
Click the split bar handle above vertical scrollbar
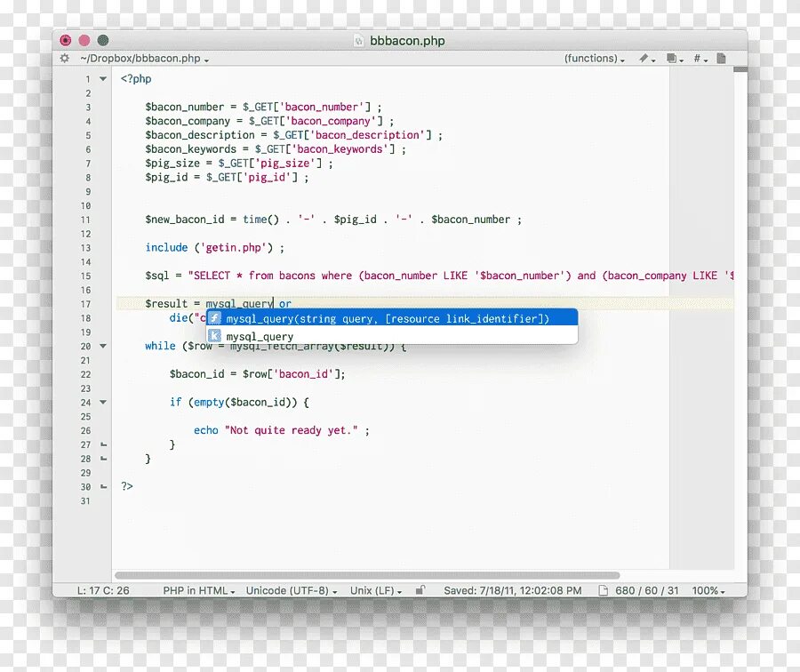coord(740,68)
